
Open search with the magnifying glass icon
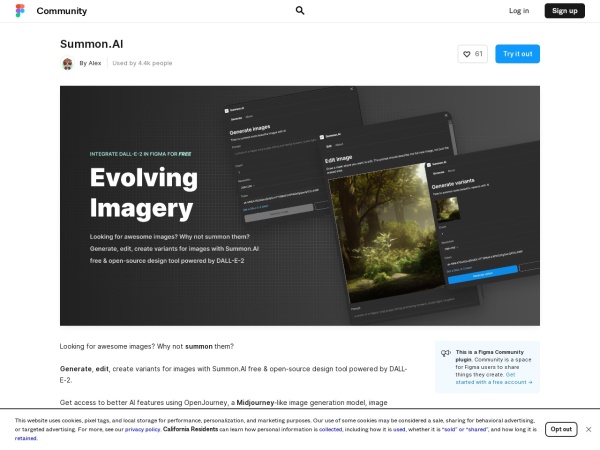300,11
